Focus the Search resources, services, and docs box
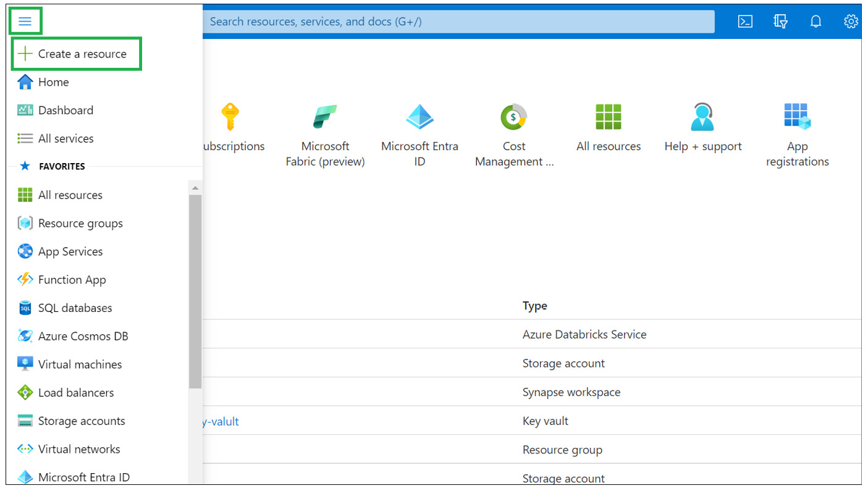This screenshot has height=488, width=868. pos(458,22)
